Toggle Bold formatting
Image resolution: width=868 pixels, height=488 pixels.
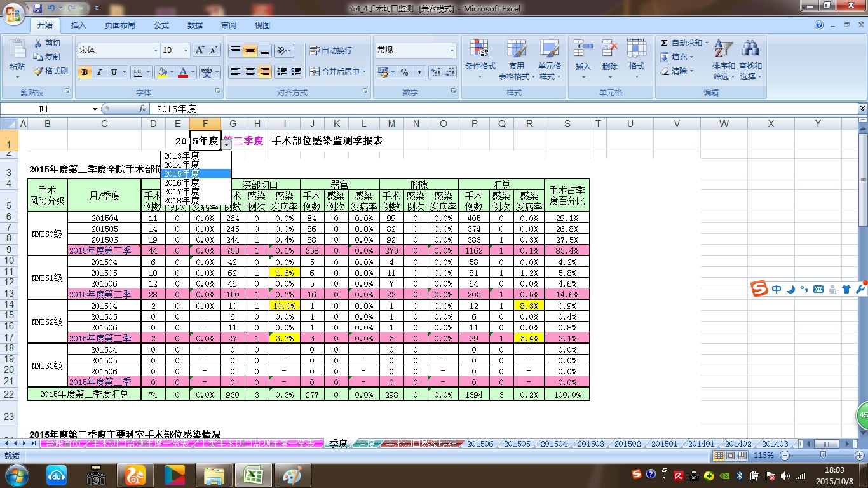85,72
